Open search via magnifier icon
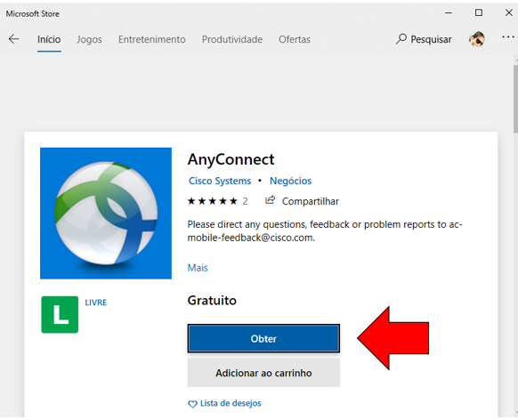 coord(401,39)
